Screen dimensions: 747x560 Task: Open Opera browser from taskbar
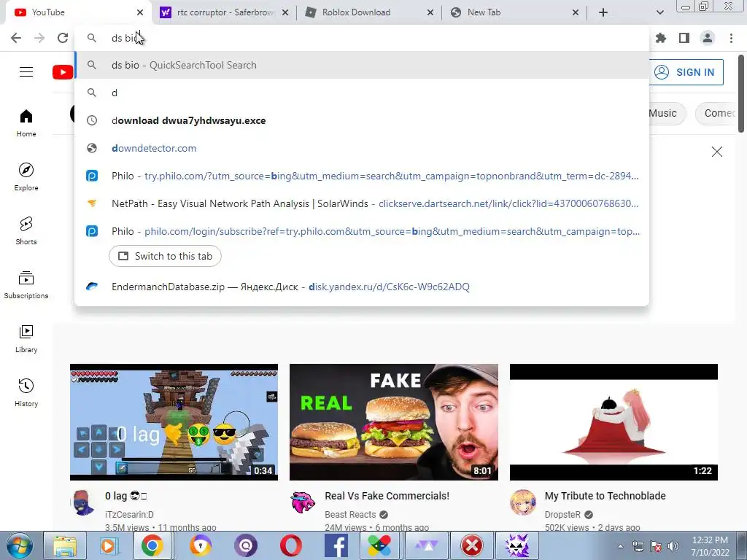coord(290,545)
